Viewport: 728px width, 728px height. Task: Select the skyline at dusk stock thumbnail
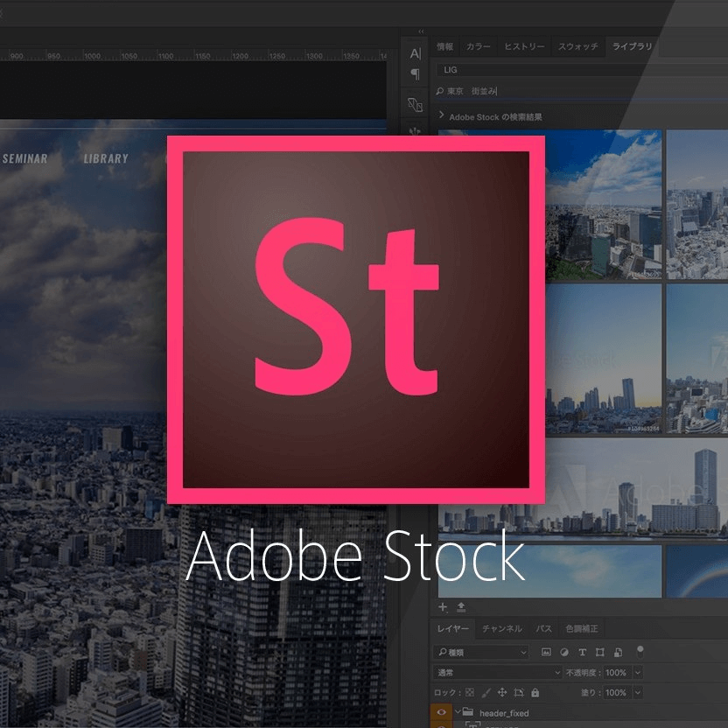[604, 359]
